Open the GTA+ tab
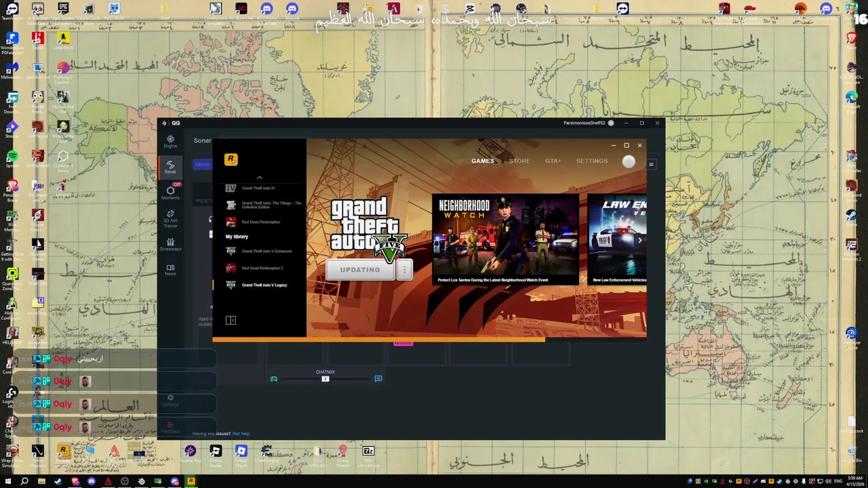868x488 pixels. 553,161
